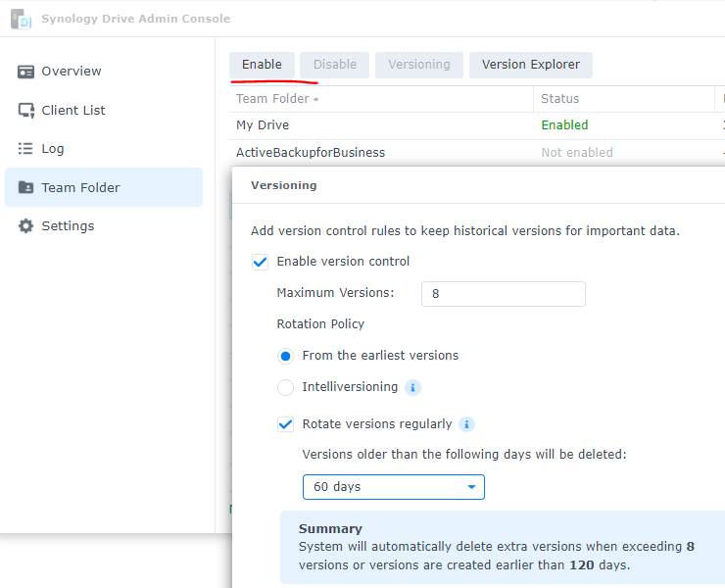This screenshot has width=725, height=588.
Task: Click the Team Folder icon in sidebar
Action: (x=25, y=187)
